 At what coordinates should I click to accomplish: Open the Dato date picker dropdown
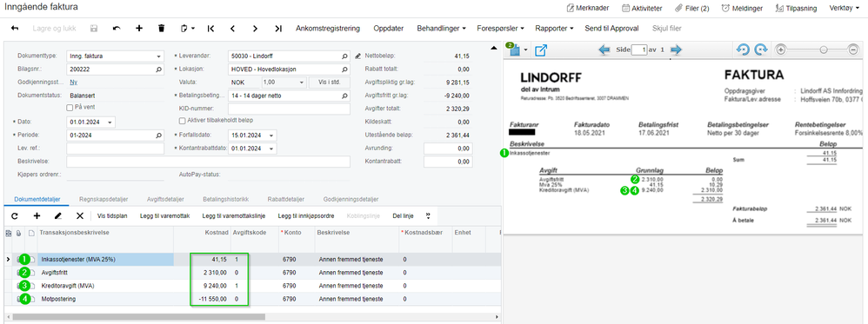[110, 122]
